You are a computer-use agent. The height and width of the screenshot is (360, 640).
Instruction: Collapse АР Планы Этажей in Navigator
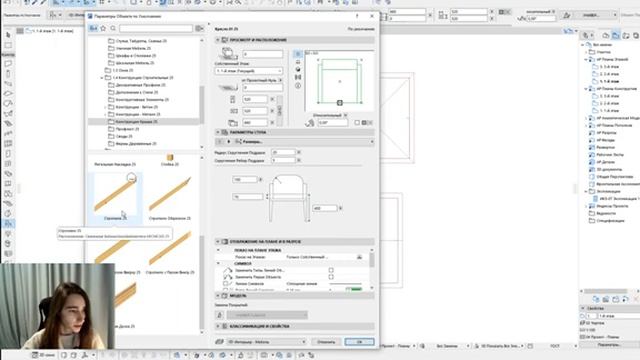click(586, 60)
